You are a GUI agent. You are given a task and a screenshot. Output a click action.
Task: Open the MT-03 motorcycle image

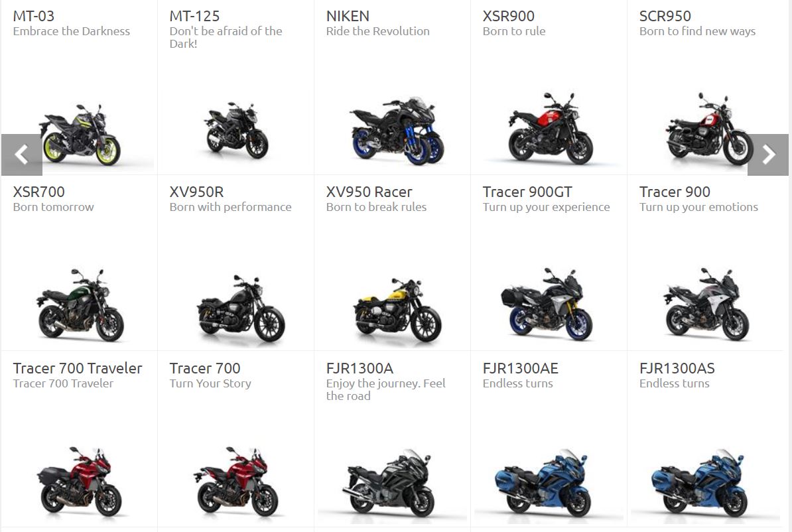pos(80,135)
